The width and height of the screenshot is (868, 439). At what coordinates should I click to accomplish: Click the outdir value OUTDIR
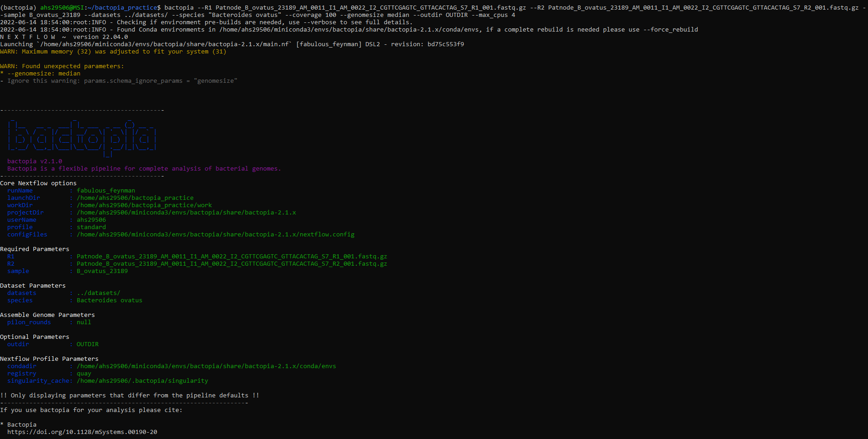coord(87,344)
